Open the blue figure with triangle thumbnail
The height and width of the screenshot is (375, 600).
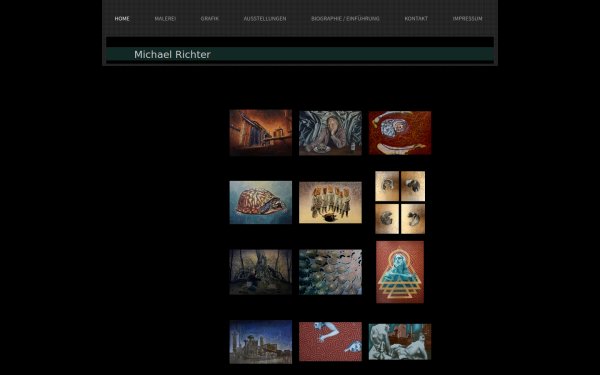[x=400, y=272]
